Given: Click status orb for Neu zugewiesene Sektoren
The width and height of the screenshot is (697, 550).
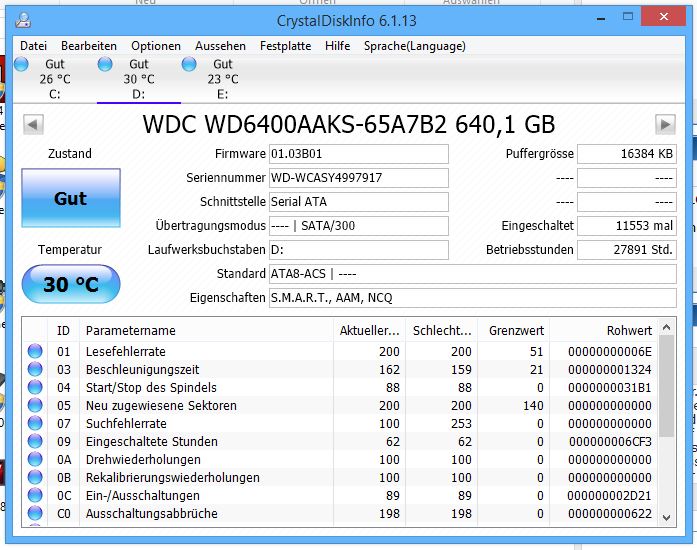Looking at the screenshot, I should tap(35, 405).
